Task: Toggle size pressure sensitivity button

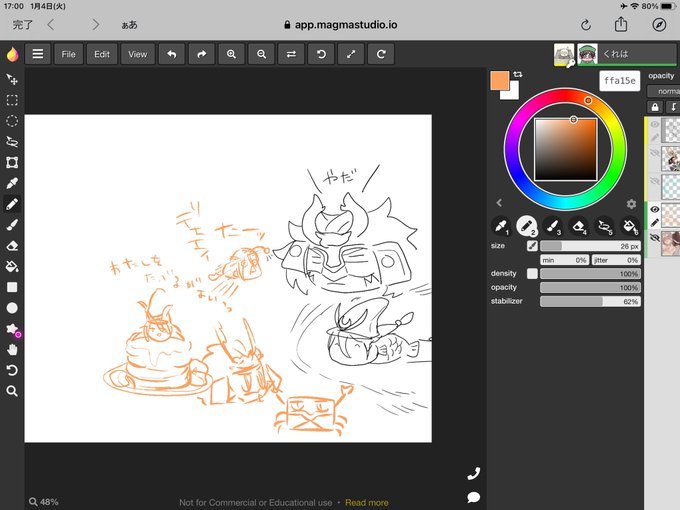Action: (532, 246)
